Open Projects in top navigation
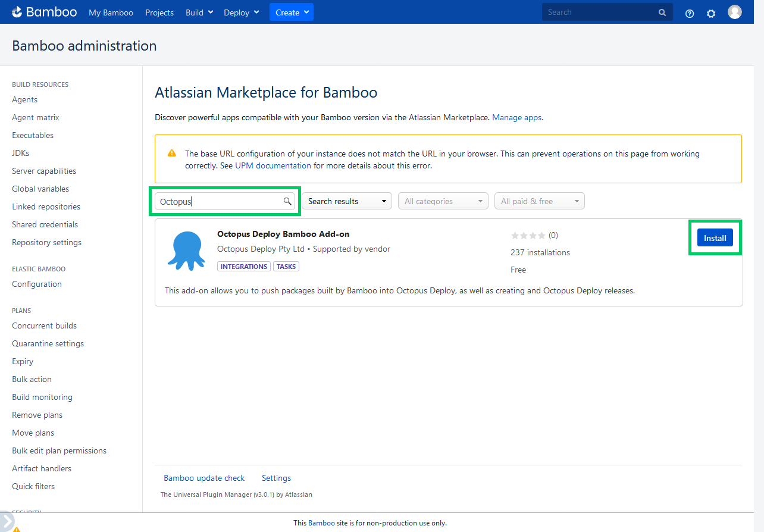Screen dimensions: 764x532 click(159, 12)
